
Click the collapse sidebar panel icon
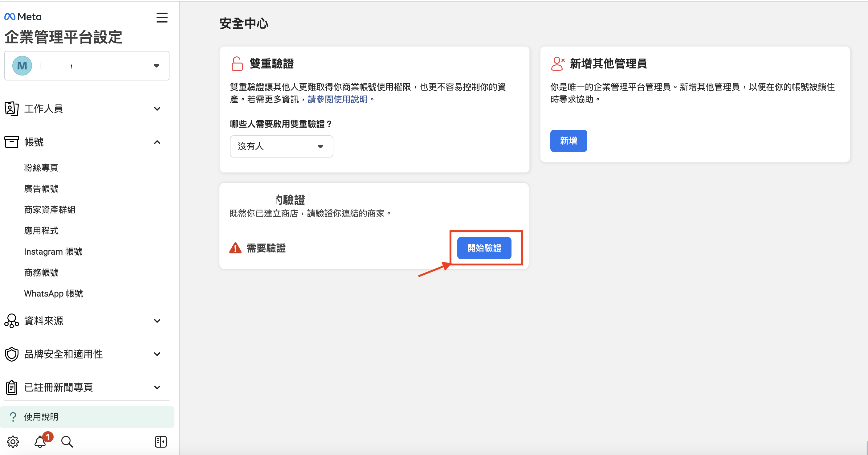(161, 441)
